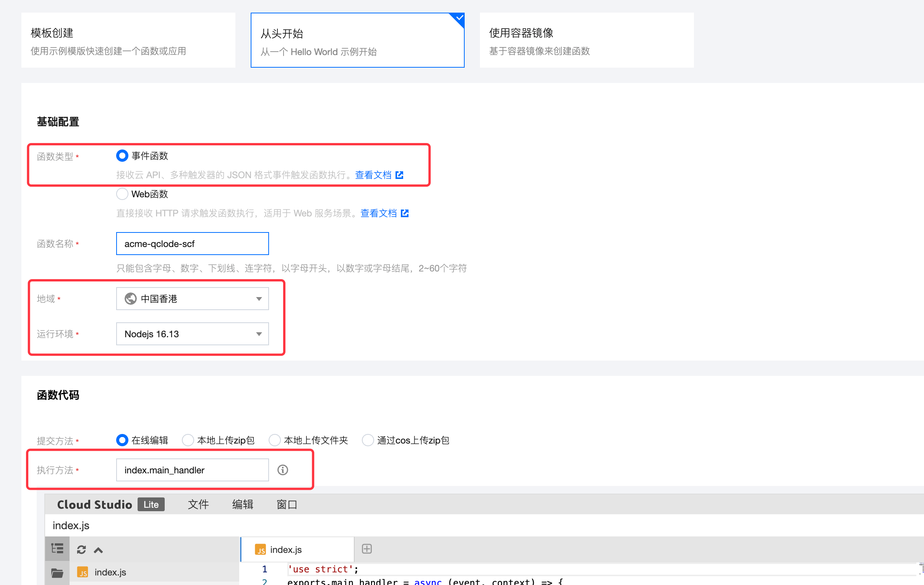
Task: Select 本地上传文件夹 radio option
Action: click(274, 440)
